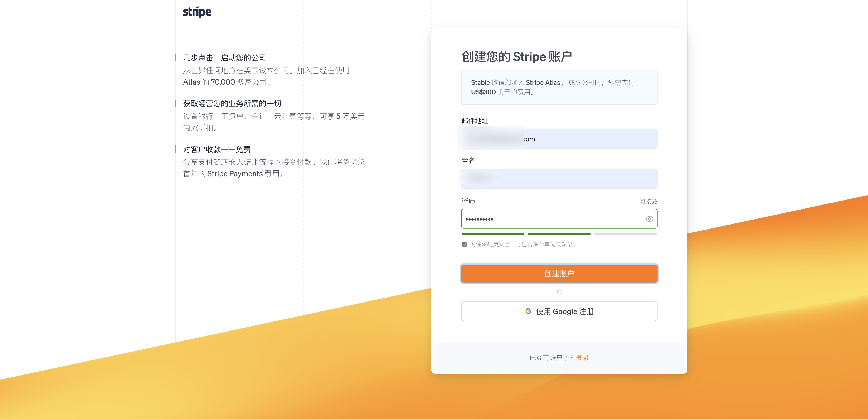Click heading 几步点击，启动您的公司
The height and width of the screenshot is (419, 868).
(x=224, y=58)
